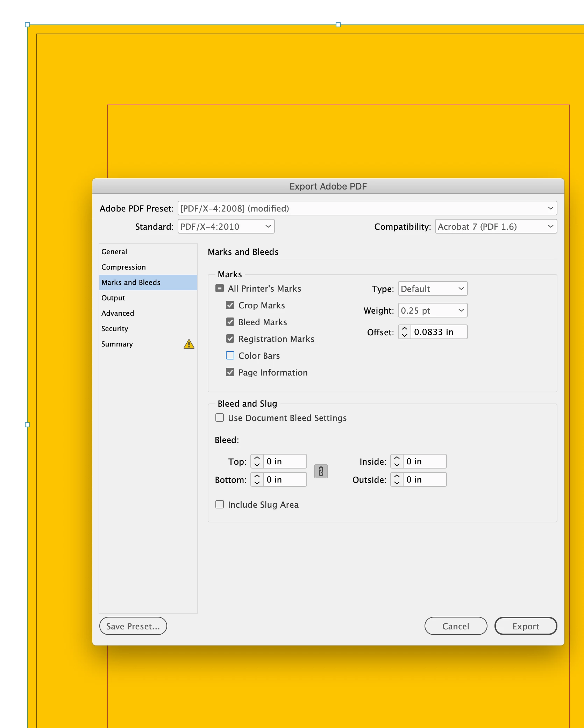584x728 pixels.
Task: Click the Cancel button
Action: [x=456, y=626]
